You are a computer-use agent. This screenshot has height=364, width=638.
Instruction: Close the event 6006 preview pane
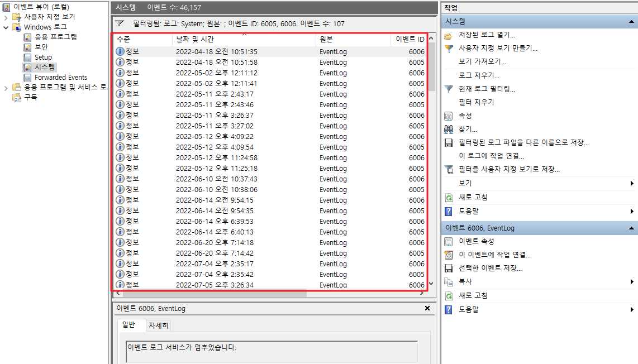[x=427, y=308]
